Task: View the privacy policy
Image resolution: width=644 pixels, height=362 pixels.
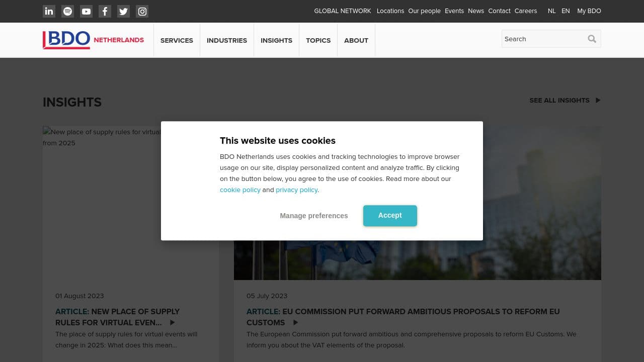Action: [x=296, y=190]
